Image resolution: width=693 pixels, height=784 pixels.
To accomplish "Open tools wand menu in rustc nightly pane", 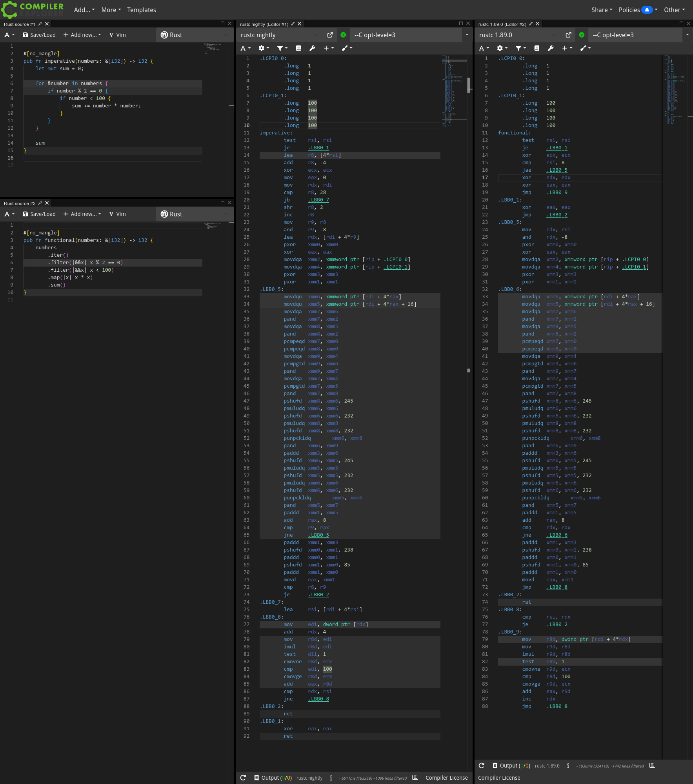I will click(347, 48).
